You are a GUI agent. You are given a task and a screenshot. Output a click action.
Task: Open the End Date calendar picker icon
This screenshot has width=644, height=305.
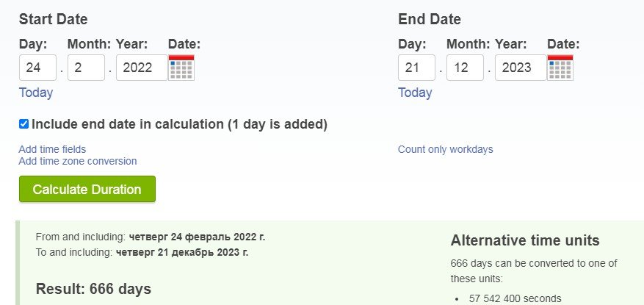click(560, 68)
